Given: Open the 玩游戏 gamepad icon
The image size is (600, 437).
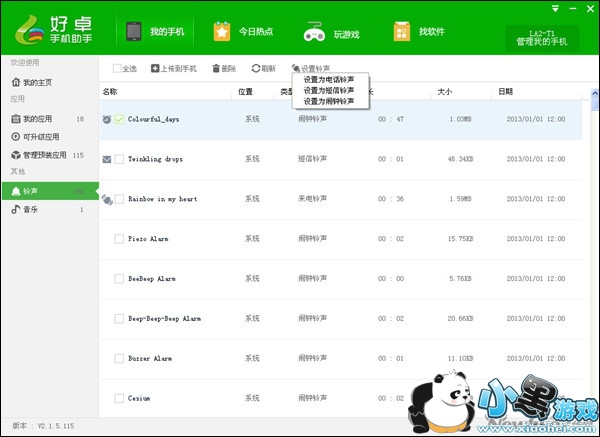Looking at the screenshot, I should pos(314,32).
